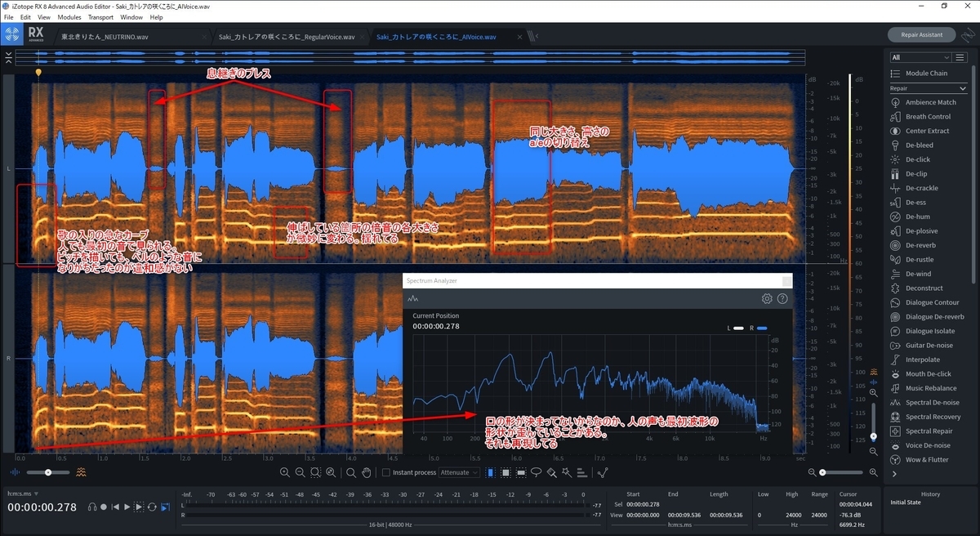Click zoom in magnifier in bottom toolbar
The height and width of the screenshot is (536, 980).
[284, 472]
